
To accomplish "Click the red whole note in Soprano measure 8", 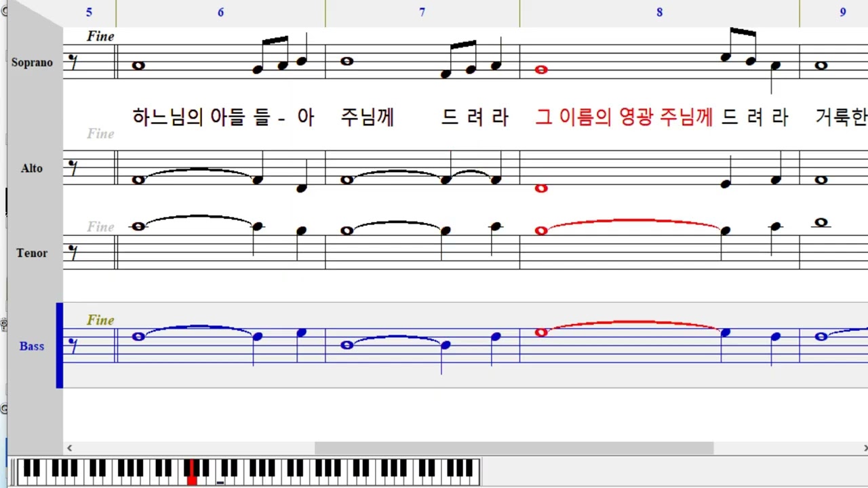I will click(x=541, y=70).
